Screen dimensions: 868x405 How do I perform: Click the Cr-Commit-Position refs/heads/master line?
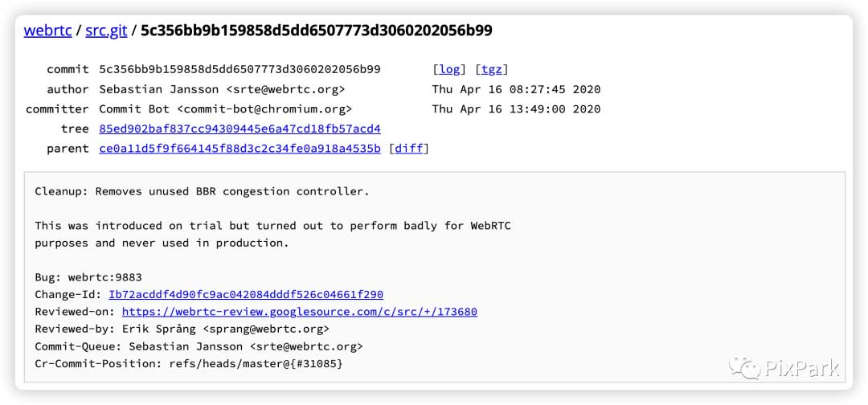pyautogui.click(x=189, y=364)
